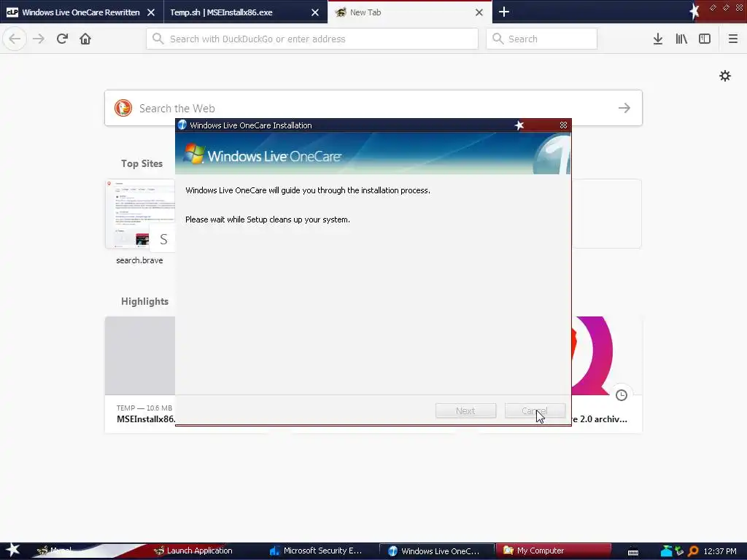The image size is (747, 560).
Task: Click the magnifier in the address bar
Action: [x=158, y=39]
